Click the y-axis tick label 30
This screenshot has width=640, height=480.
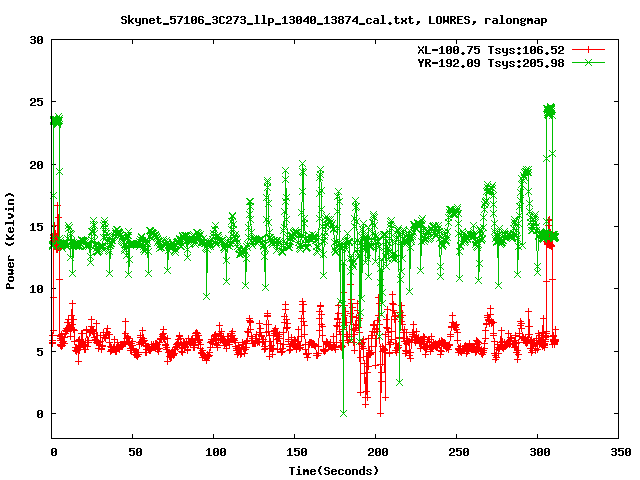pos(36,40)
